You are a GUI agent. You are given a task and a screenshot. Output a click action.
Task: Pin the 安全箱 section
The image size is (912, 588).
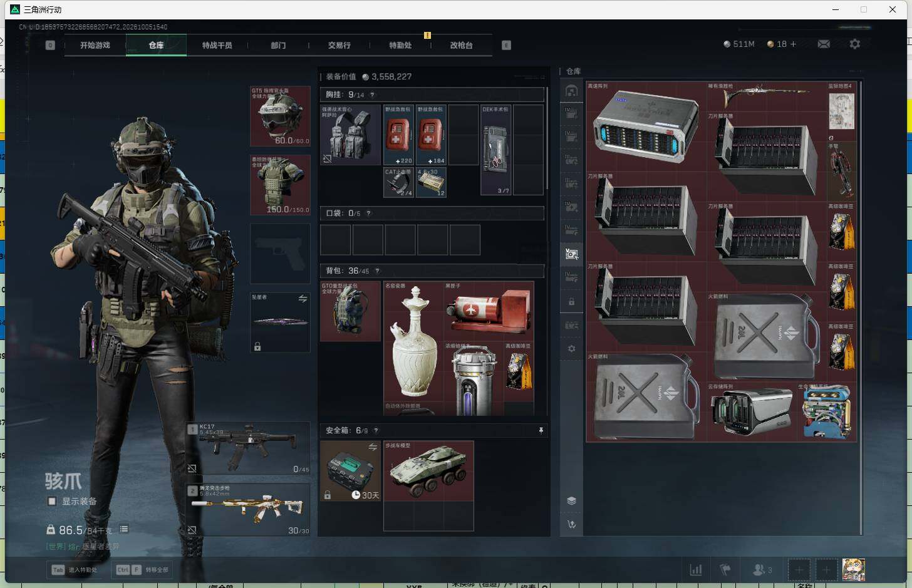tap(541, 430)
